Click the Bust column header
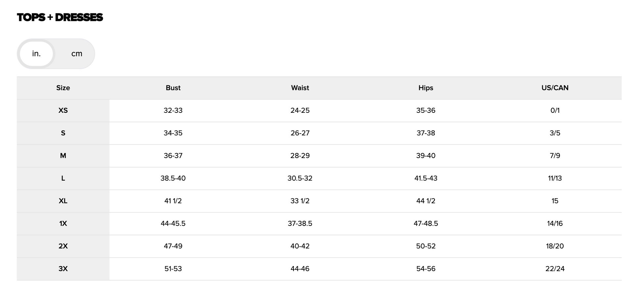Image resolution: width=644 pixels, height=294 pixels. (x=173, y=88)
